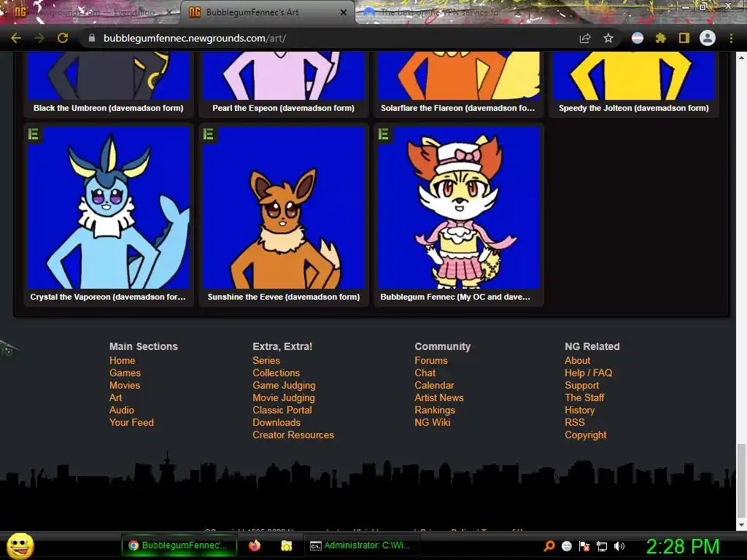Open the Series link

266,360
